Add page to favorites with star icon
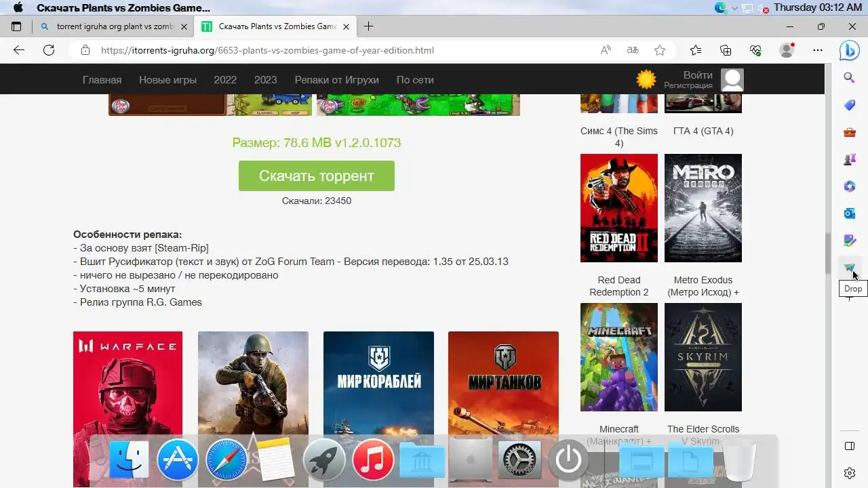Viewport: 868px width, 488px height. tap(660, 50)
